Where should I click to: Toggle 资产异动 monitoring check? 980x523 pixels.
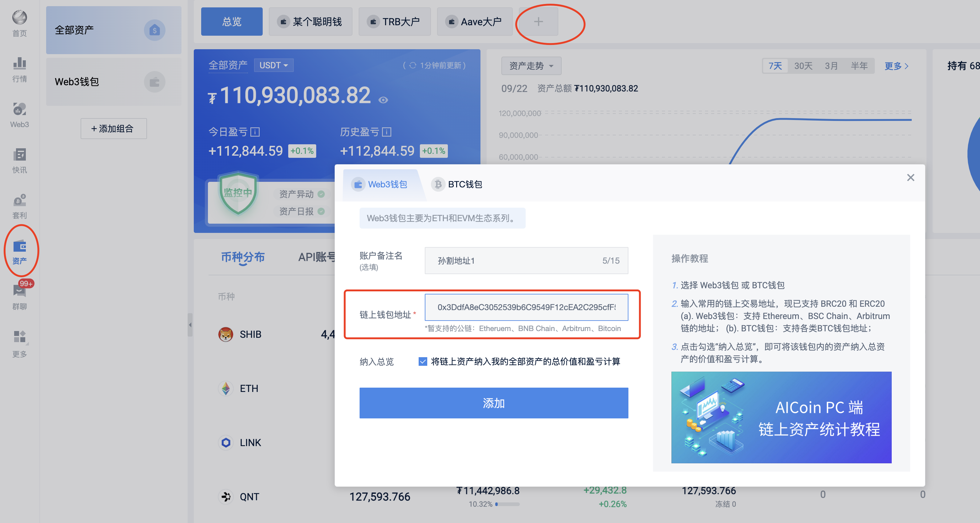pos(321,194)
